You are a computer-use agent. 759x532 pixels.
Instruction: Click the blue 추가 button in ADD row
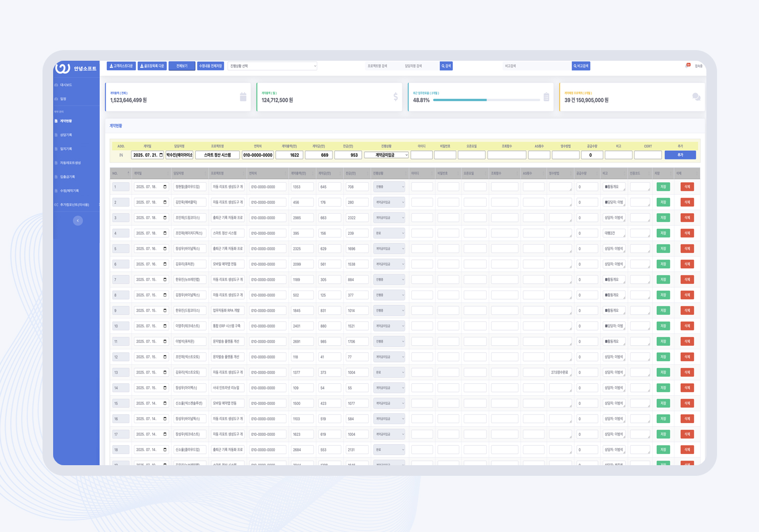[x=680, y=155]
